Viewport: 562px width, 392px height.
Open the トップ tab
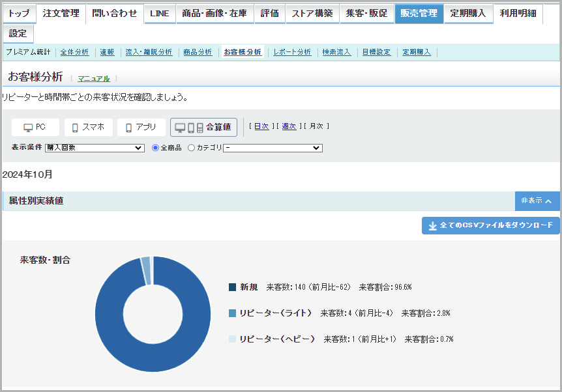(20, 14)
